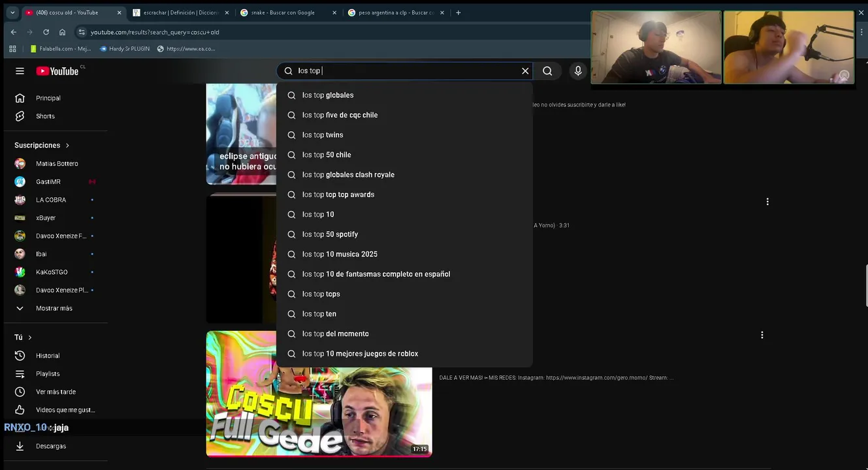Reload the current page
This screenshot has height=470, width=868.
(x=46, y=32)
